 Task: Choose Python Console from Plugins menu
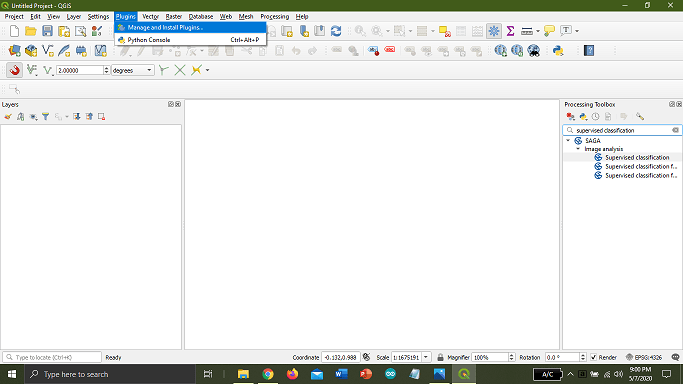(x=190, y=40)
